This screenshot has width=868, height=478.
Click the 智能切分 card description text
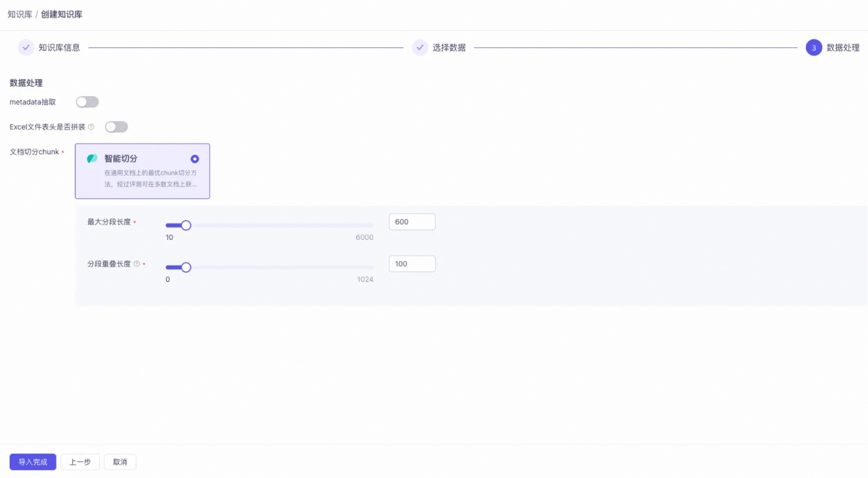click(x=150, y=178)
